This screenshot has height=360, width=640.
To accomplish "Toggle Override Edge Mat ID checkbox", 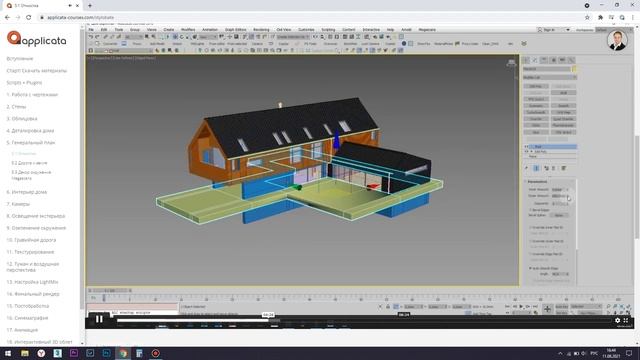I will 530,254.
